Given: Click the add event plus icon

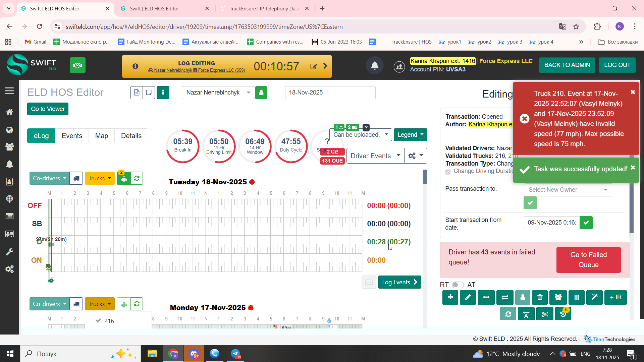Looking at the screenshot, I should point(450,297).
